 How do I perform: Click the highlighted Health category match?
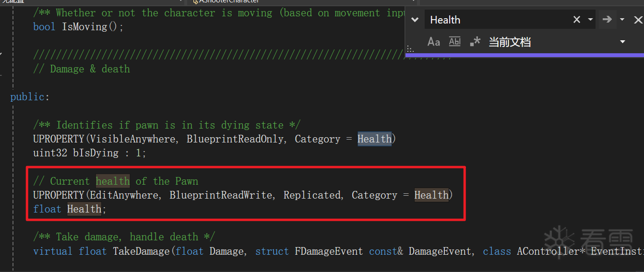point(374,139)
